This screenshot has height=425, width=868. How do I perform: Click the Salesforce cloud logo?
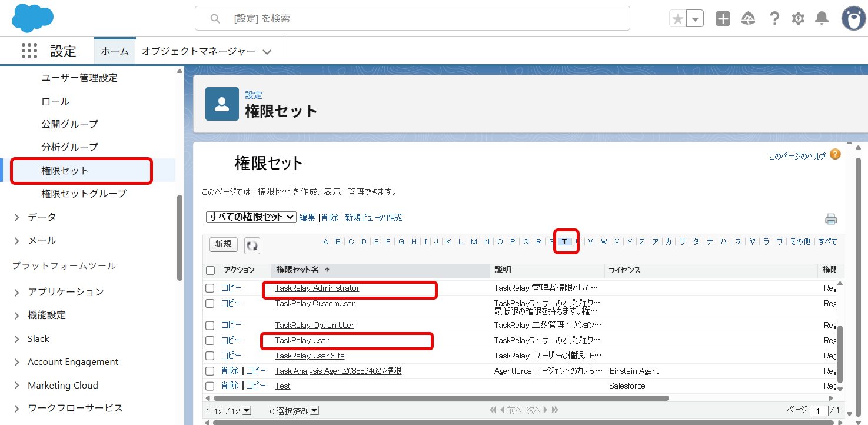[x=33, y=18]
